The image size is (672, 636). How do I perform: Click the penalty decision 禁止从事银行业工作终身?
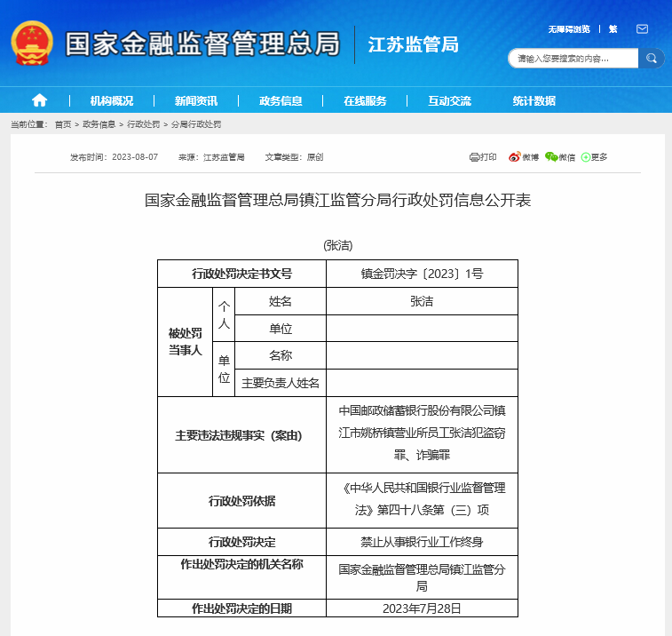coord(423,542)
